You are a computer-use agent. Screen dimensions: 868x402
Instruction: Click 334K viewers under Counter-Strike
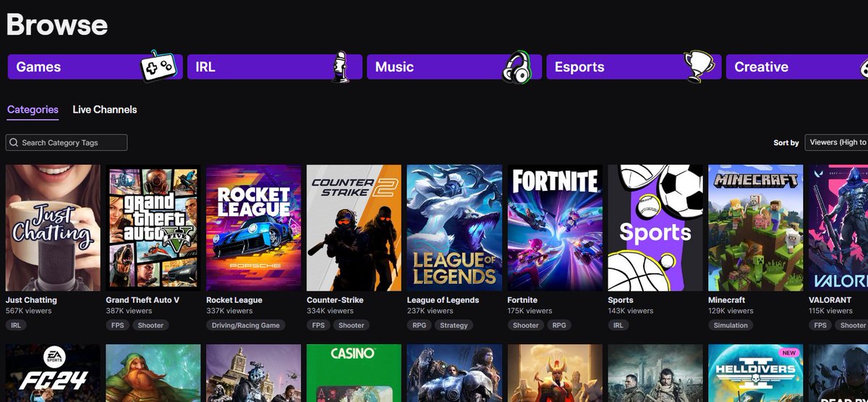tap(330, 311)
